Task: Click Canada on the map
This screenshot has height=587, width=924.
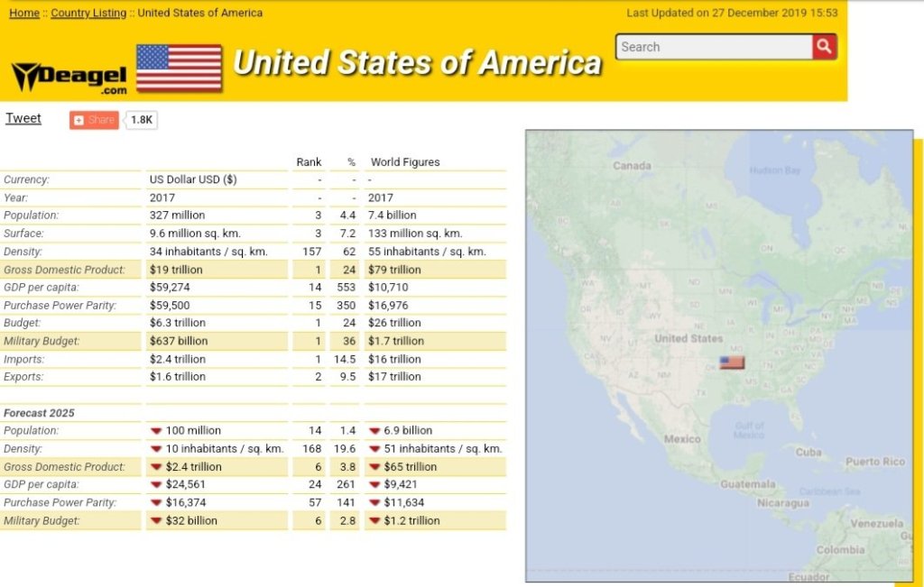Action: coord(632,166)
